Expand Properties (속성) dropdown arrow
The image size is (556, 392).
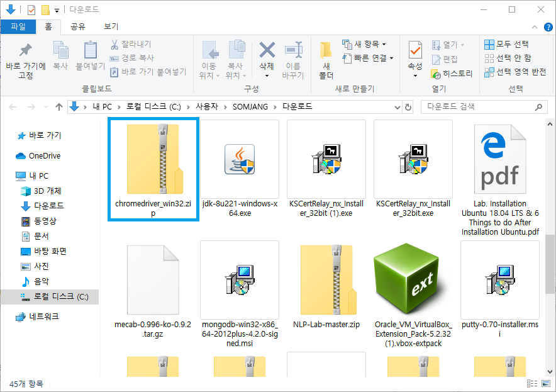point(415,76)
